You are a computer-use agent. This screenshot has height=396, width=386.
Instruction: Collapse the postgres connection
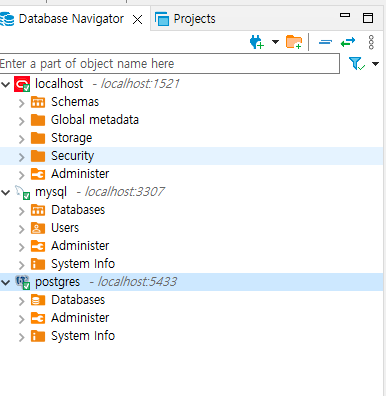click(x=6, y=282)
